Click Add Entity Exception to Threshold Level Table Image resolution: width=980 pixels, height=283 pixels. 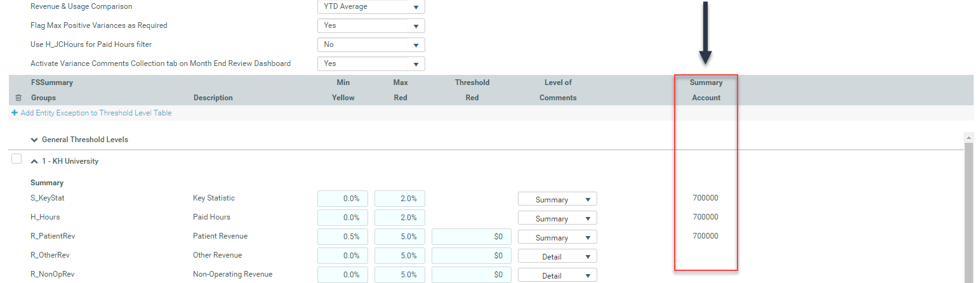(96, 113)
